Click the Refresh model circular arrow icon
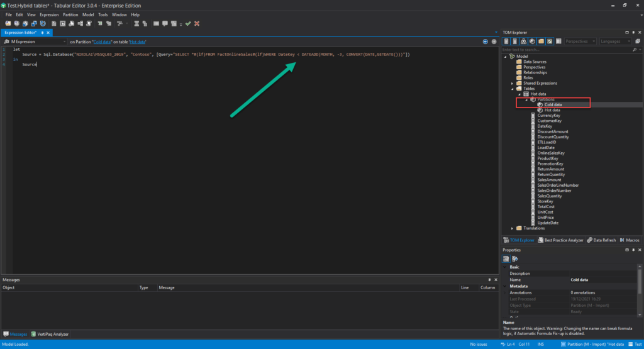The width and height of the screenshot is (644, 349). click(x=43, y=24)
